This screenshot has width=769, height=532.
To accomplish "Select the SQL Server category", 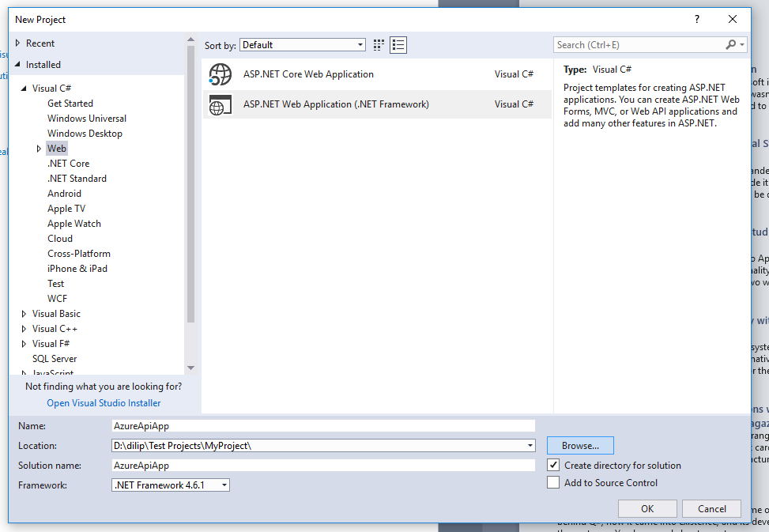I will point(55,359).
